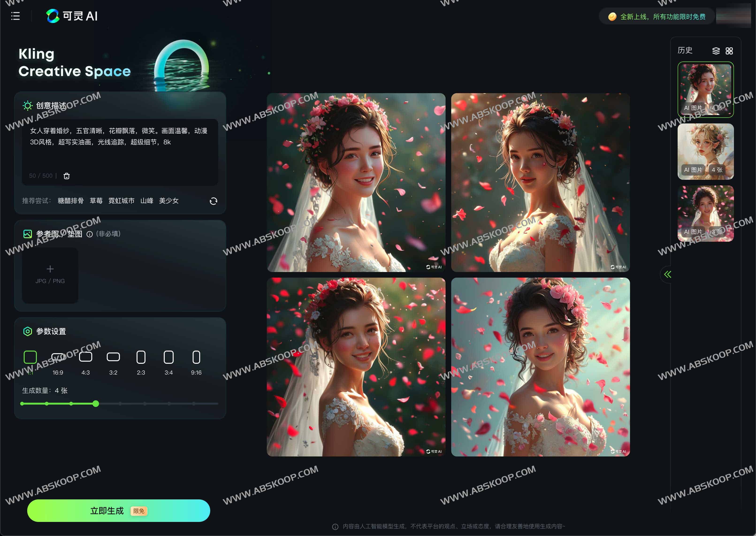Clear prompt with the trash icon
Screen dimensions: 756x536
pos(66,176)
